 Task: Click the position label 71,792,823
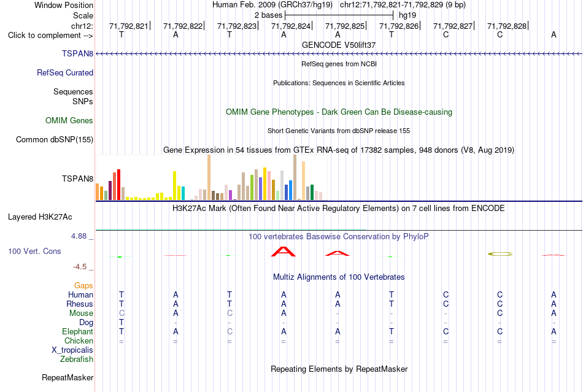pyautogui.click(x=237, y=26)
